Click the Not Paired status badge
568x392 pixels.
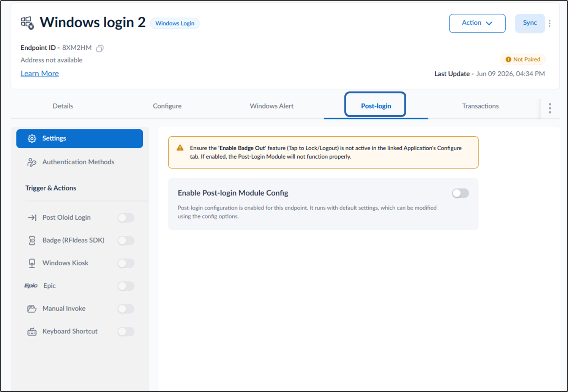(x=523, y=60)
